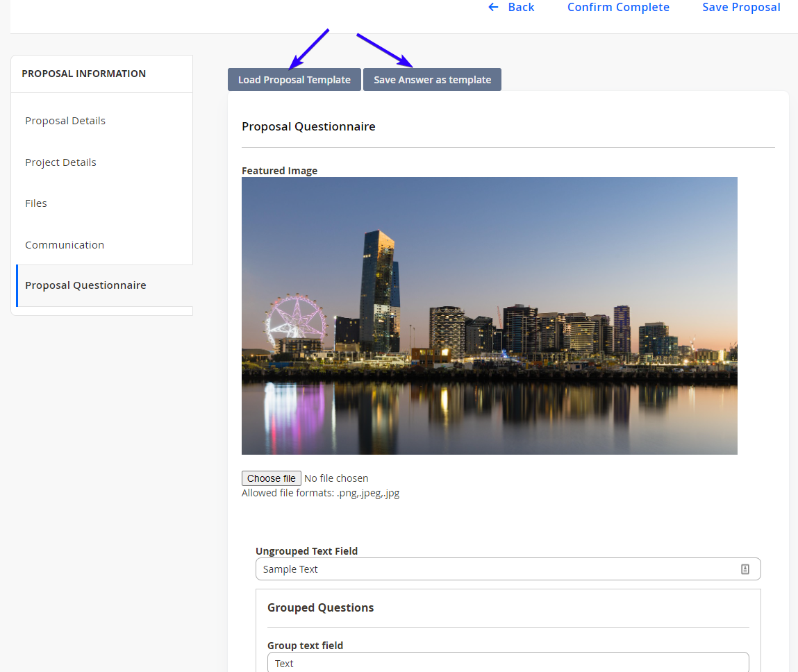
Task: Click the icon inside Ungrouped Text Field
Action: [x=745, y=569]
